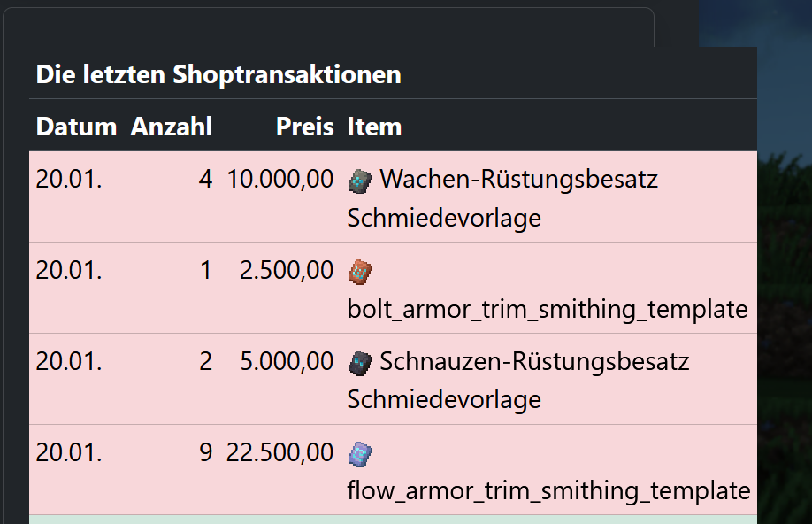Select the flow_armor_trim_smithing_template item name

[548, 490]
